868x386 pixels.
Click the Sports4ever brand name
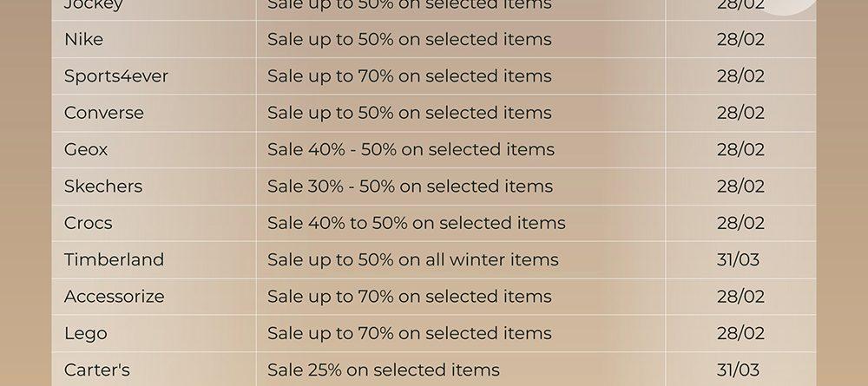click(116, 75)
